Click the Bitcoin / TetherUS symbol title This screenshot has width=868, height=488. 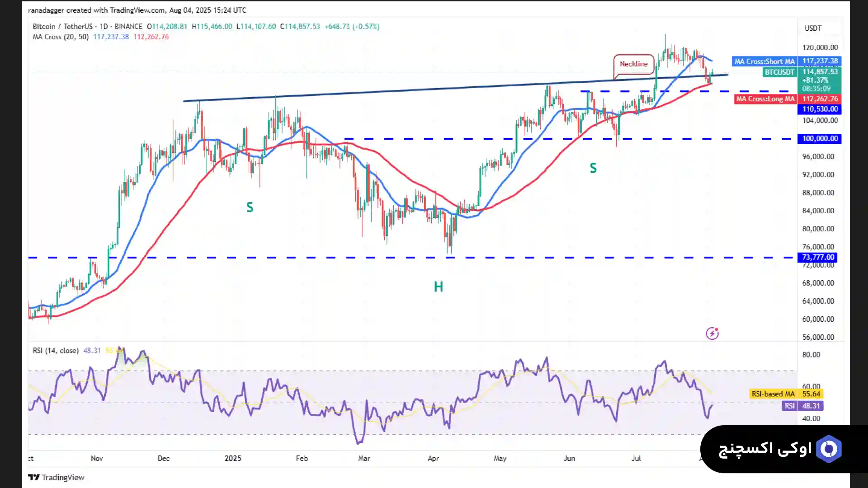(62, 27)
